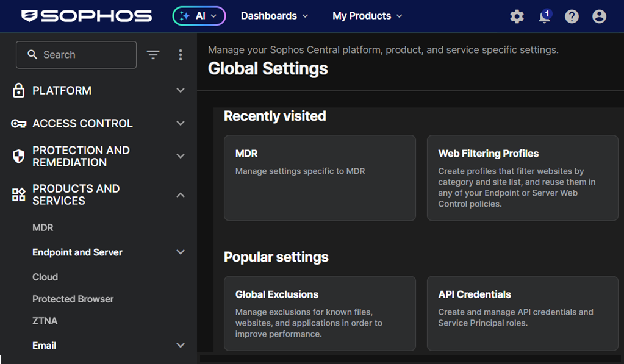This screenshot has width=624, height=364.
Task: Click the Popular settings heading
Action: pos(276,257)
